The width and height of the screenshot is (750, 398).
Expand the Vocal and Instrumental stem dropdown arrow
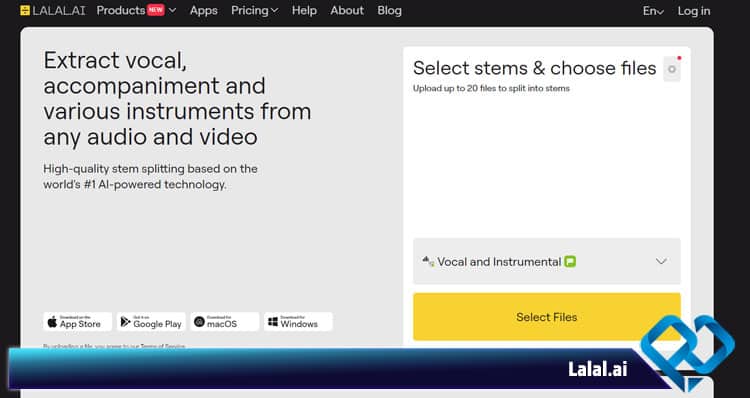[661, 261]
